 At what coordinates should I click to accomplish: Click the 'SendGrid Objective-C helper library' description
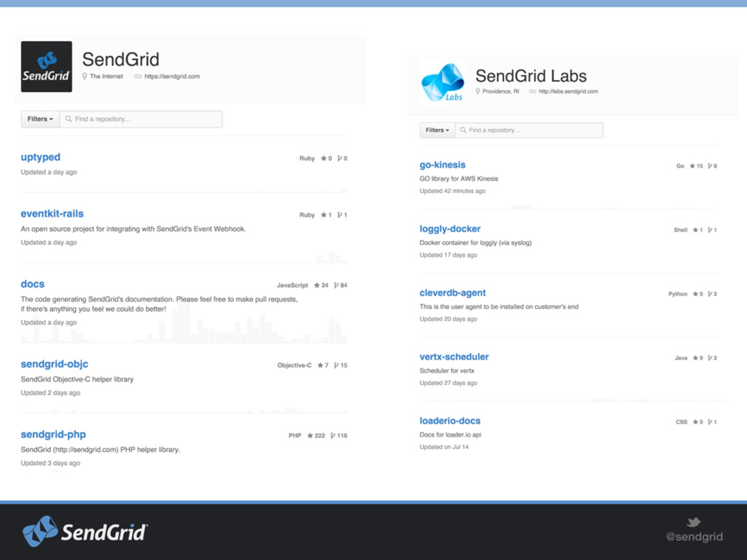(x=77, y=379)
